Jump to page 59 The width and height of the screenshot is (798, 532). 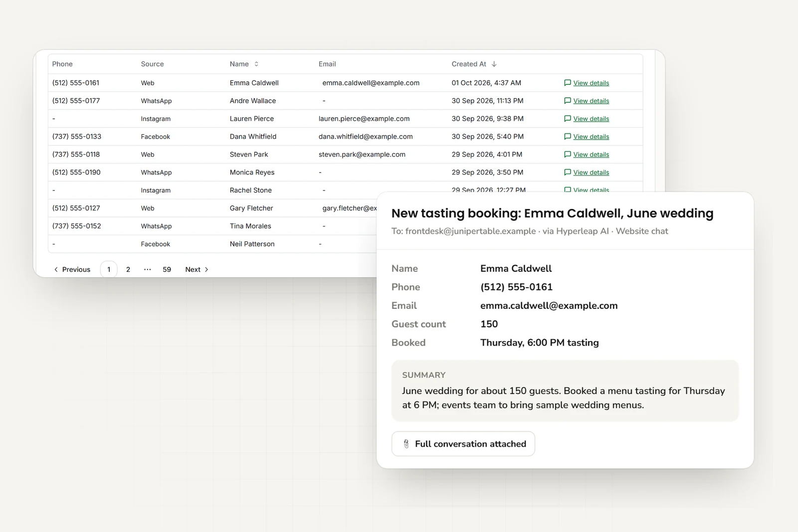point(167,269)
